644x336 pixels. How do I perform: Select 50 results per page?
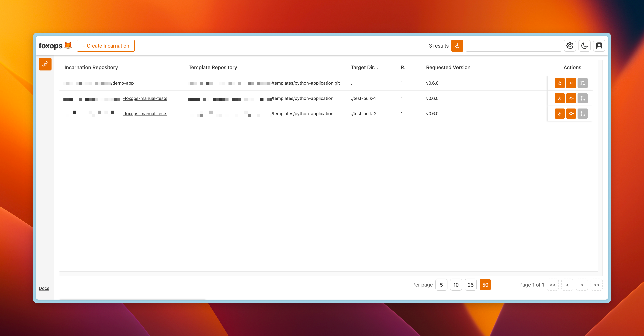click(x=485, y=285)
